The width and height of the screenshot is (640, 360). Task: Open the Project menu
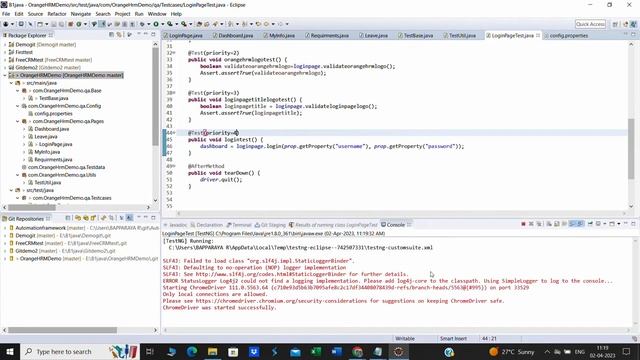point(122,14)
